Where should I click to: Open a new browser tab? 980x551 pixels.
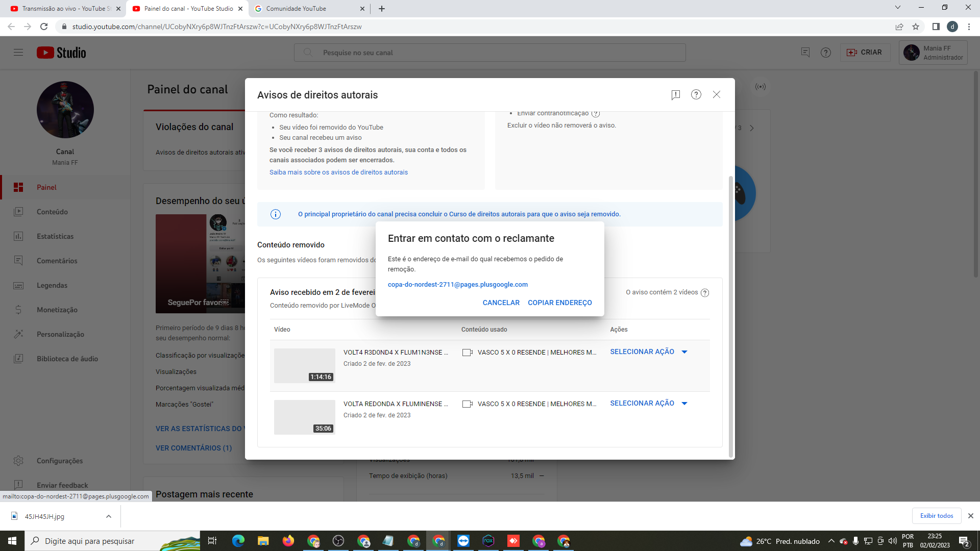[381, 9]
